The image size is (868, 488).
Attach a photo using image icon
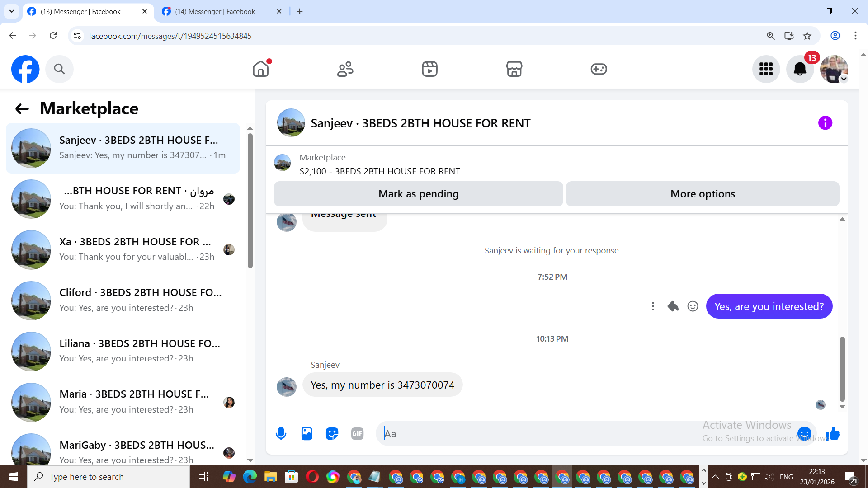pos(307,434)
